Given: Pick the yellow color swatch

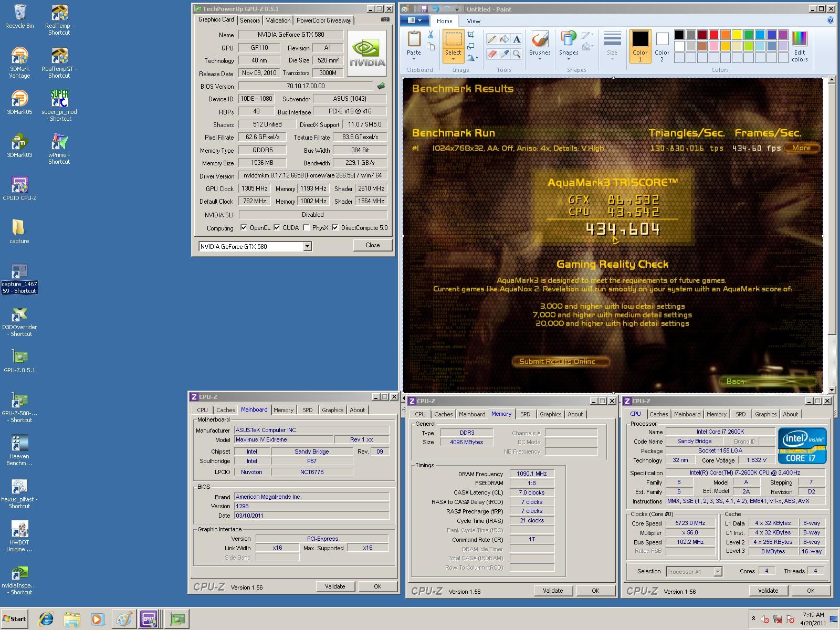Looking at the screenshot, I should [737, 35].
